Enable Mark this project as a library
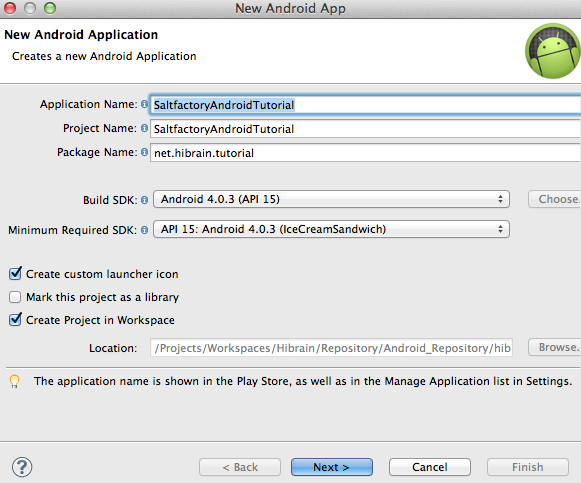This screenshot has width=581, height=483. 15,297
